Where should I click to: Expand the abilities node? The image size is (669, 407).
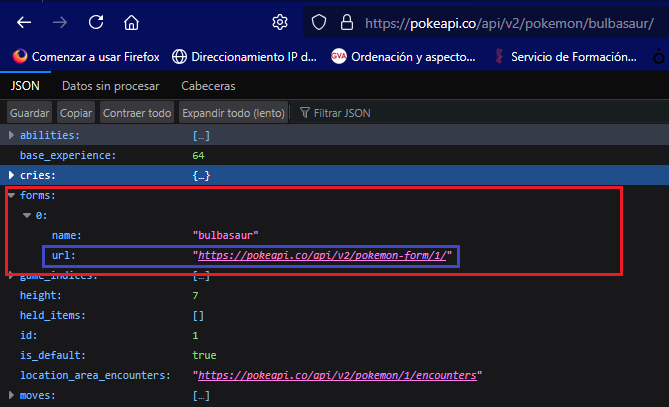pos(12,135)
